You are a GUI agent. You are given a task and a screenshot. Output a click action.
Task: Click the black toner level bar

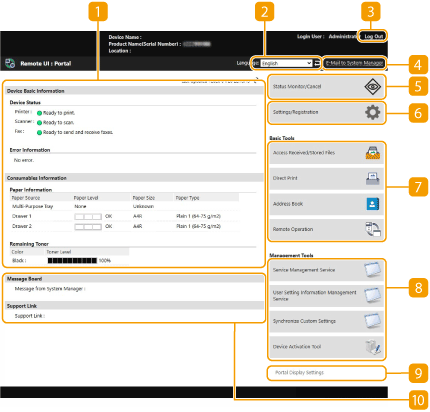72,261
